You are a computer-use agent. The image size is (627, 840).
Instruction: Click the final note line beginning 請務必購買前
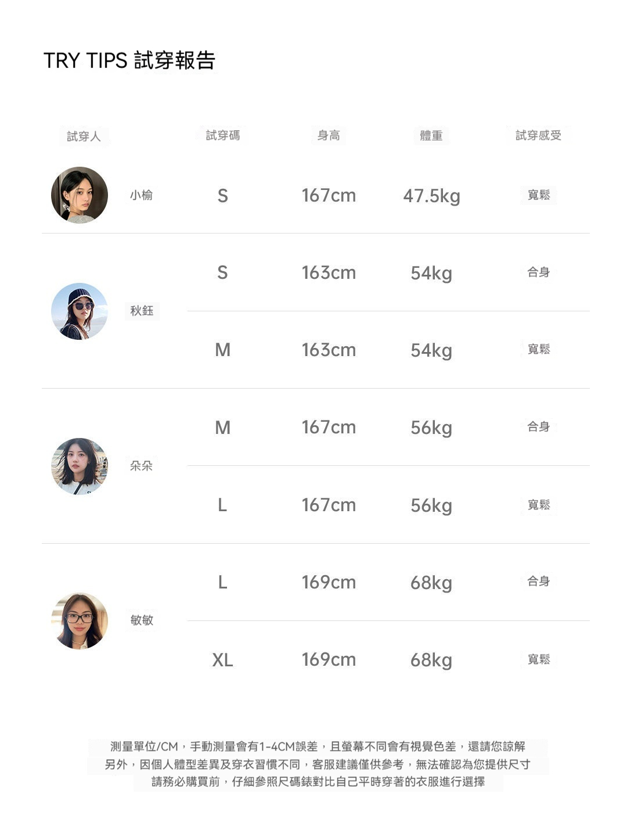click(318, 782)
